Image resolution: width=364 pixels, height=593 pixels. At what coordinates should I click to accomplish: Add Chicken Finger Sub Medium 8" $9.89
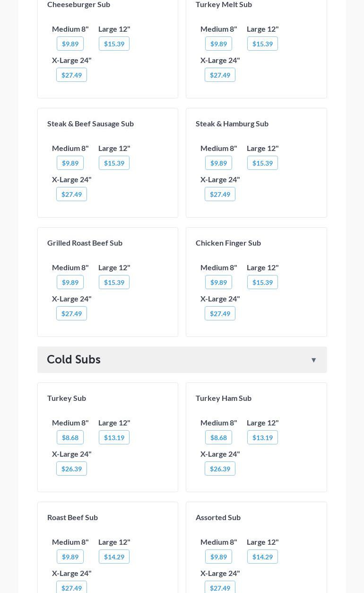click(x=218, y=283)
